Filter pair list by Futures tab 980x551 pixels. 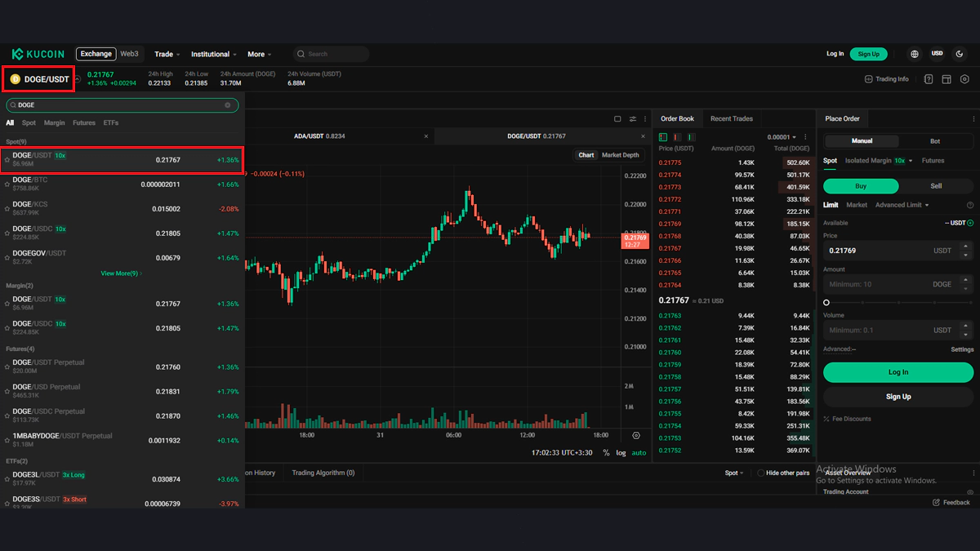[x=84, y=123]
